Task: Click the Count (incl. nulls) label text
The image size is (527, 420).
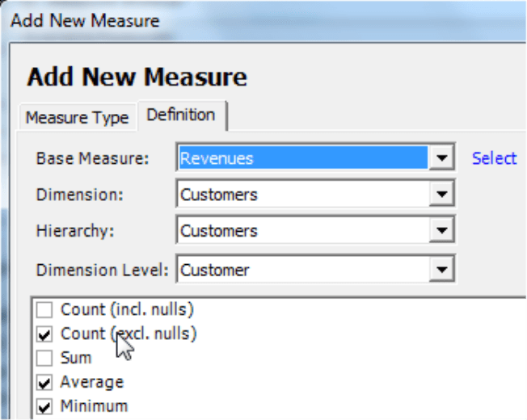Action: click(127, 309)
